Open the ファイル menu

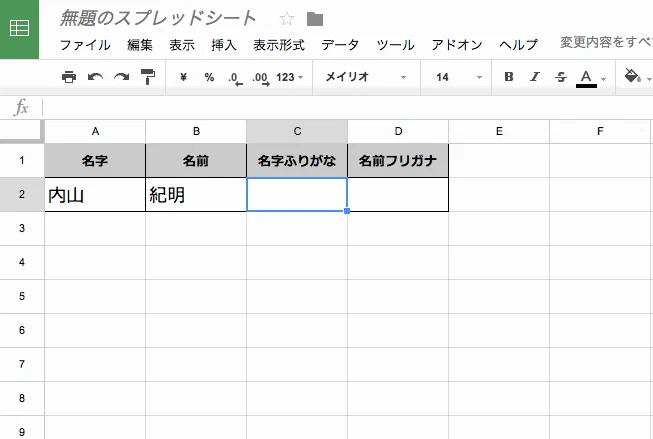(x=85, y=45)
